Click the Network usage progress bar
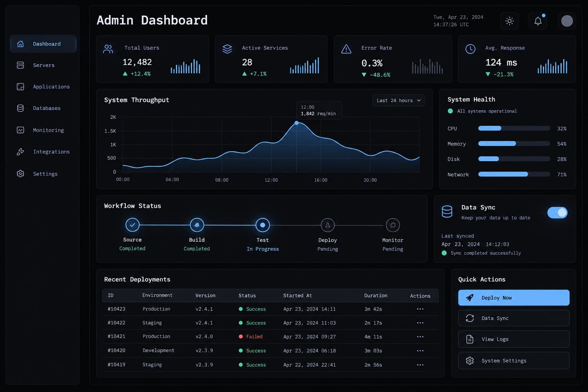This screenshot has height=392, width=588. pos(514,174)
